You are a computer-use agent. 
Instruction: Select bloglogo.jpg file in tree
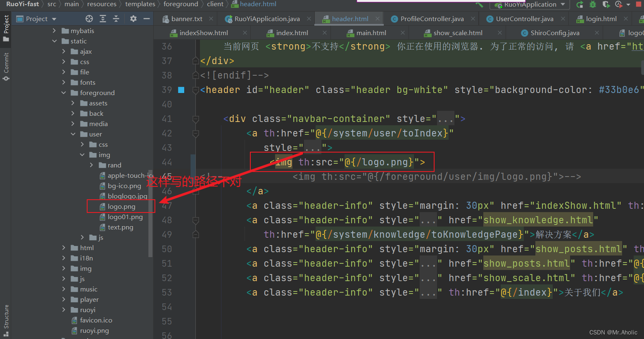coord(127,196)
